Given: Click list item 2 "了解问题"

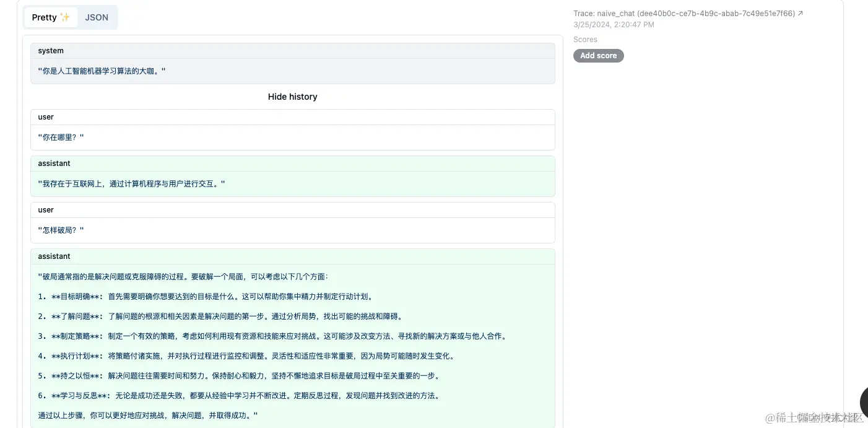Looking at the screenshot, I should click(220, 317).
